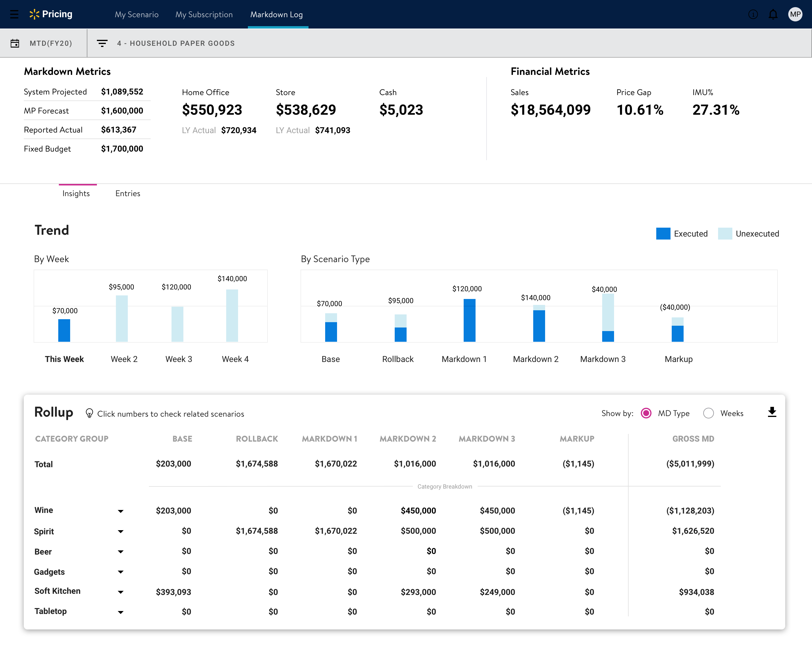
Task: Expand the Wine category row
Action: pyautogui.click(x=121, y=511)
